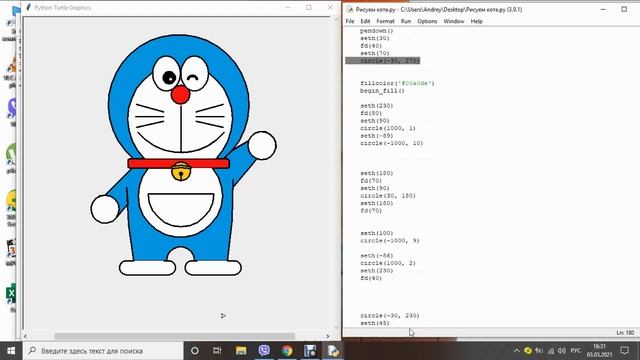This screenshot has width=640, height=360.
Task: Click the turtle canvas scroll-up arrow
Action: point(336,20)
